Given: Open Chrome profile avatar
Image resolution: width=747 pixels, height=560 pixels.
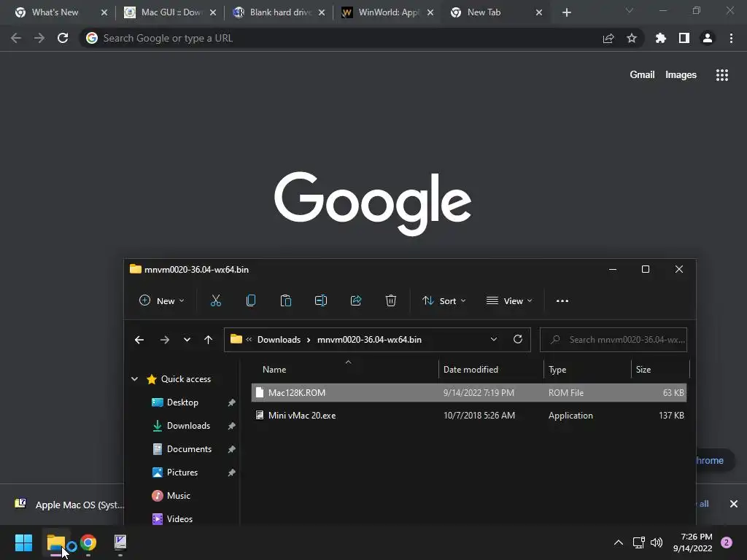Looking at the screenshot, I should 708,38.
